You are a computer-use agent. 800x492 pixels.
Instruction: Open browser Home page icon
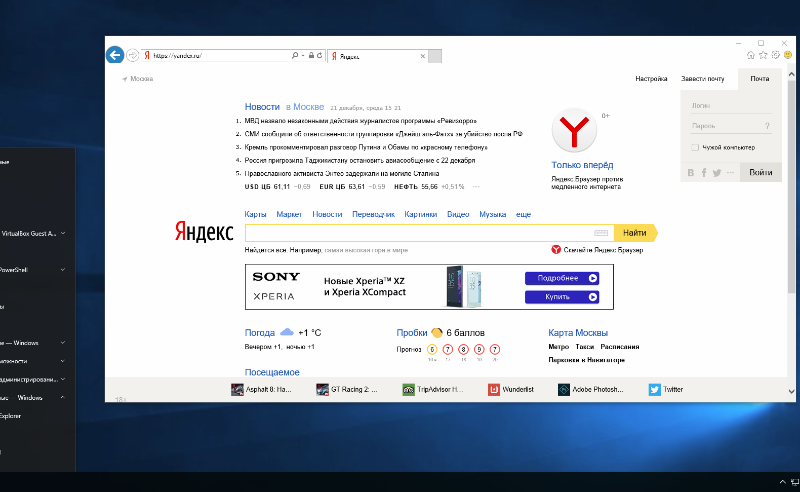(751, 55)
